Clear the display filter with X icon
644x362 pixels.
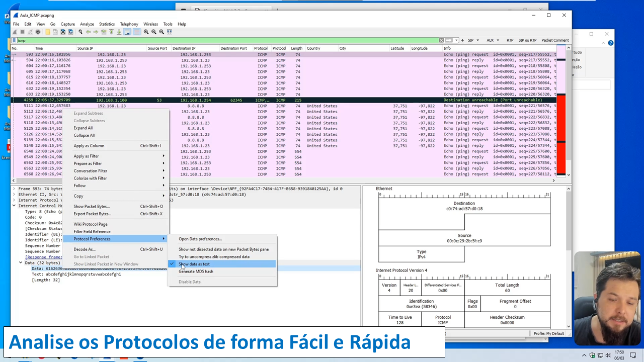[x=441, y=40]
